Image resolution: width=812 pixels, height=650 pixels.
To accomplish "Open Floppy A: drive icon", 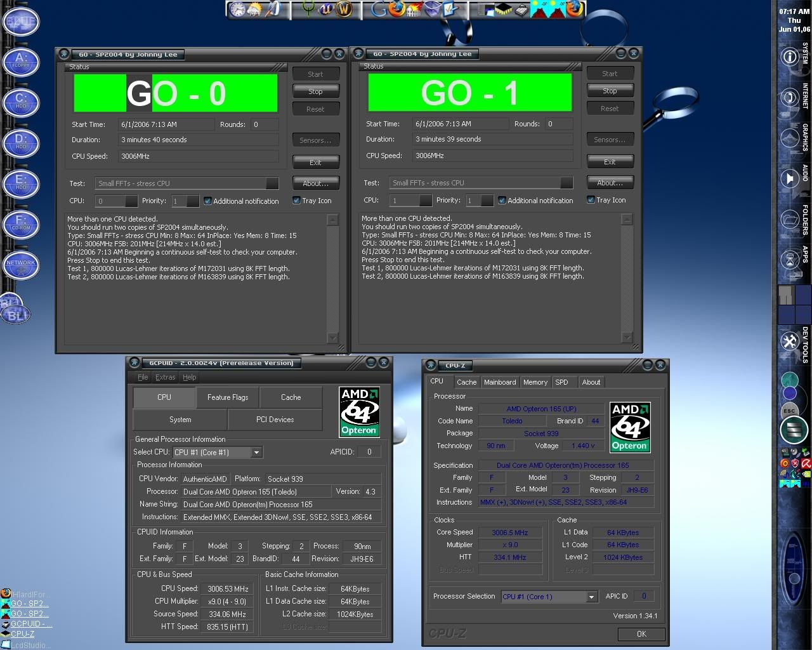I will 21,62.
